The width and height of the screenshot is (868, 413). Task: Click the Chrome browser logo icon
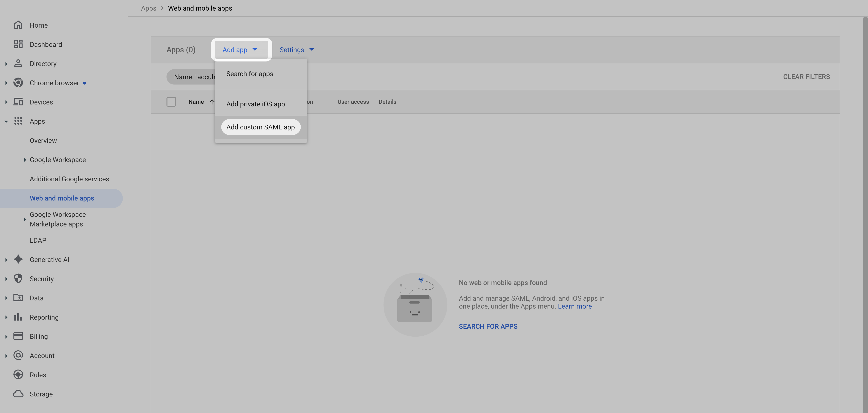click(x=18, y=83)
